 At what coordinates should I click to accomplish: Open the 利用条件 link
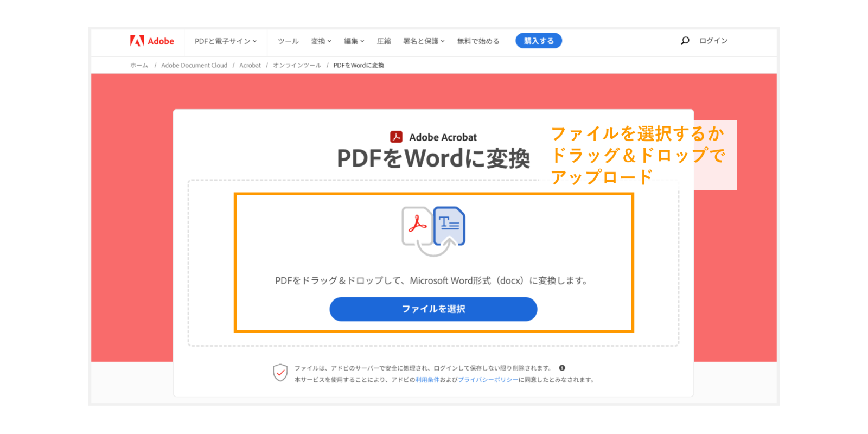427,380
